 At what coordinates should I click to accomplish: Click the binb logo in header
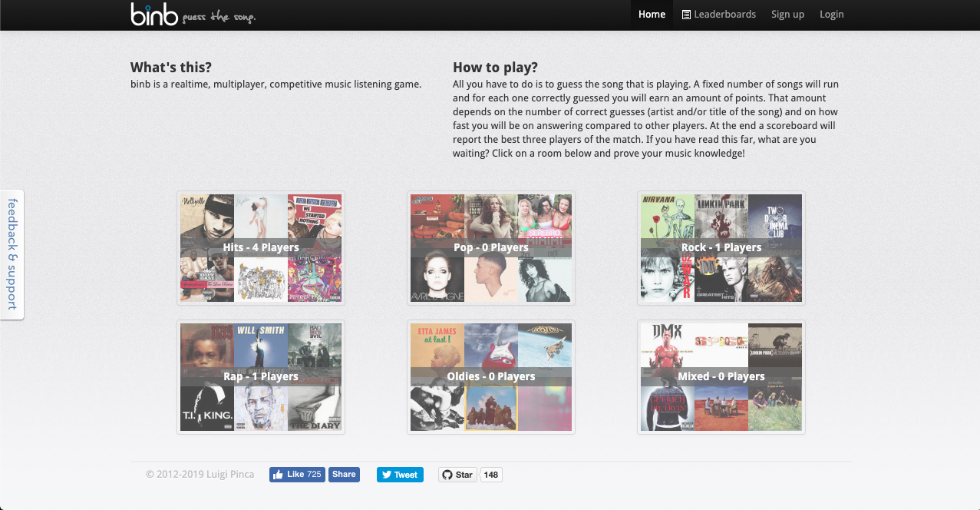coord(155,15)
